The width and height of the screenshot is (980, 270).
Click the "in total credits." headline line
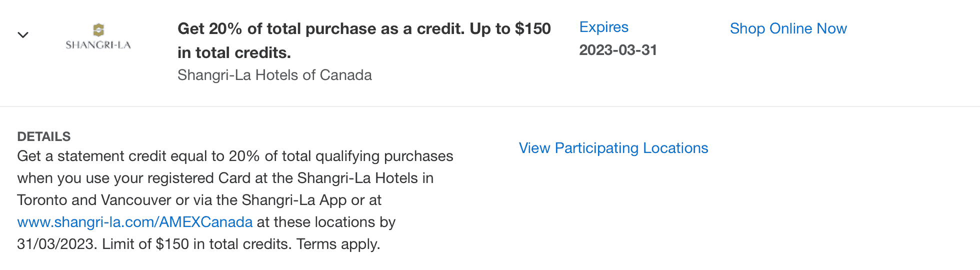[234, 52]
